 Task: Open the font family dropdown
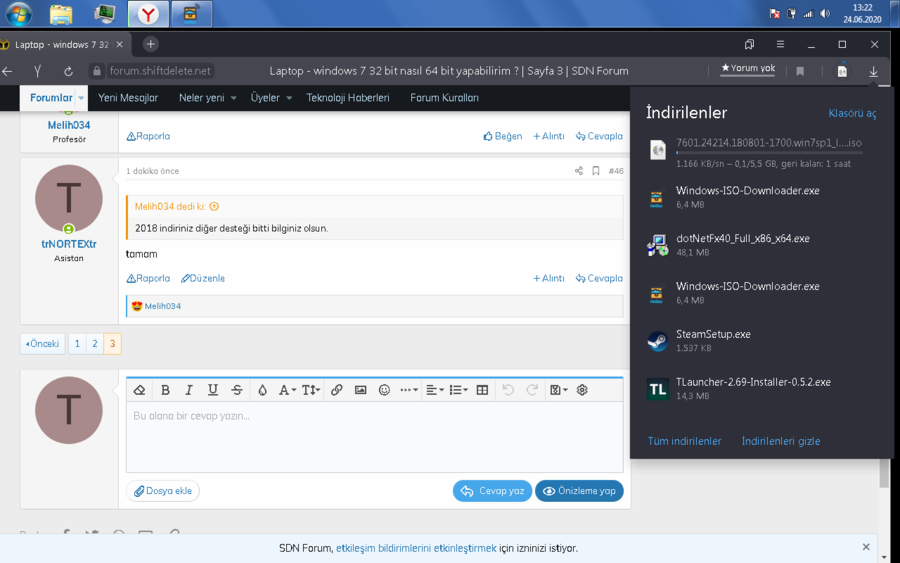(x=287, y=390)
